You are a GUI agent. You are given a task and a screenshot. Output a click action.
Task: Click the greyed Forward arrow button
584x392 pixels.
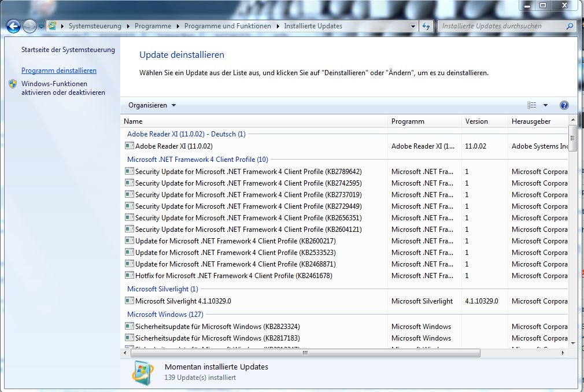(x=29, y=26)
